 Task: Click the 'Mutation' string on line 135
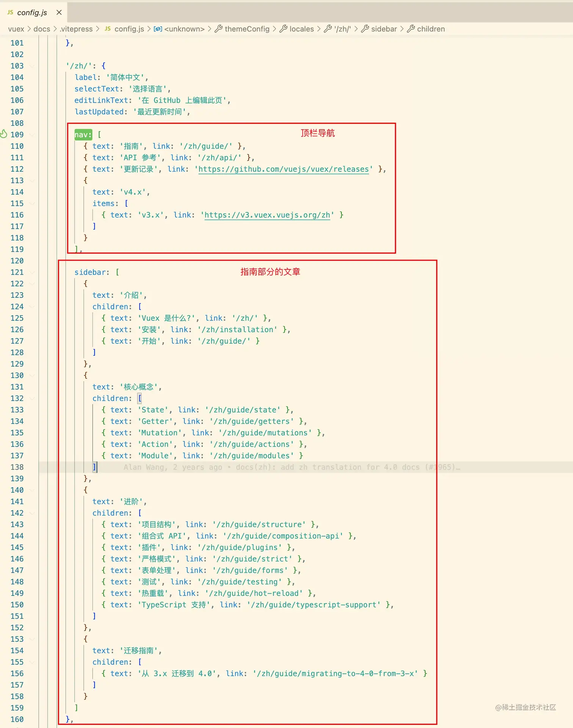[x=160, y=433]
